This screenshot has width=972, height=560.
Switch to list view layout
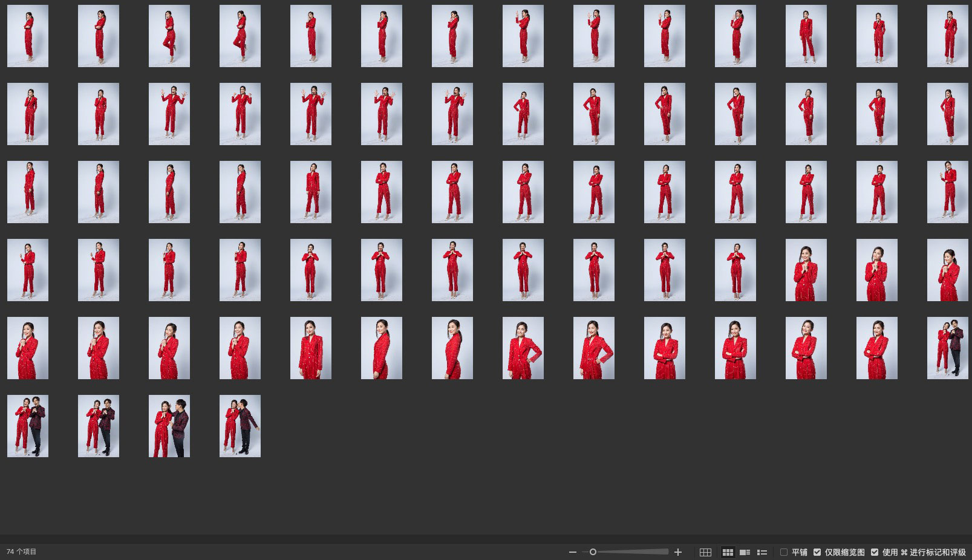pos(762,552)
